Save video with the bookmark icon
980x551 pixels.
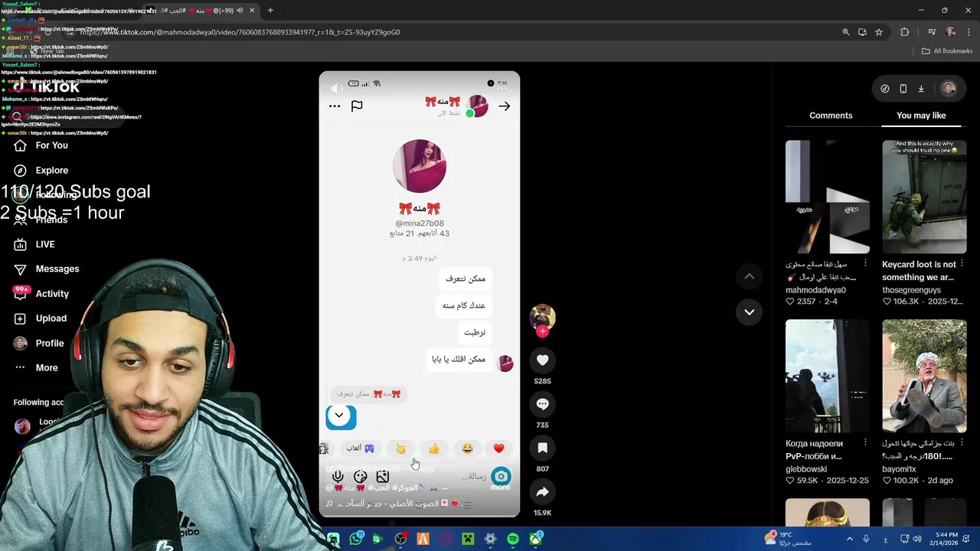click(542, 448)
